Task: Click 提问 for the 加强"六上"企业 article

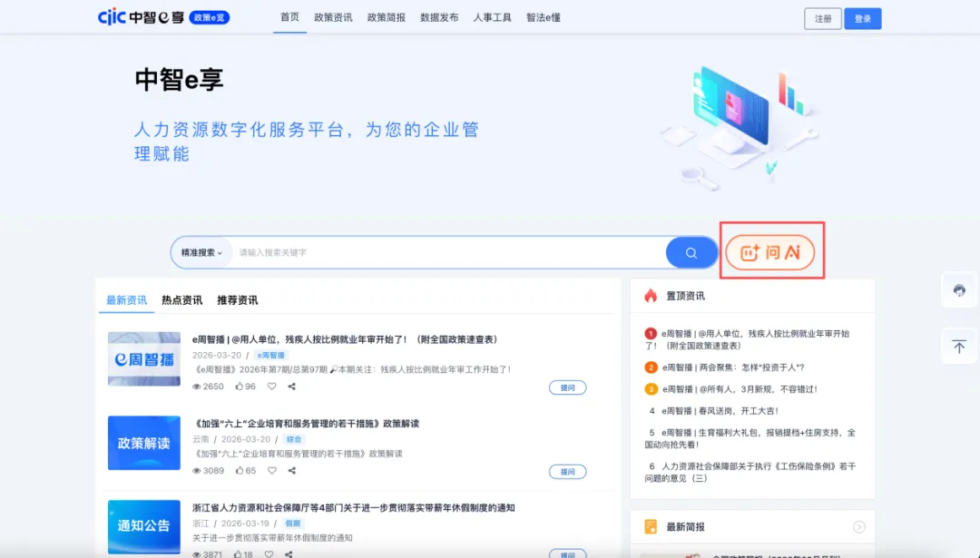Action: click(567, 472)
